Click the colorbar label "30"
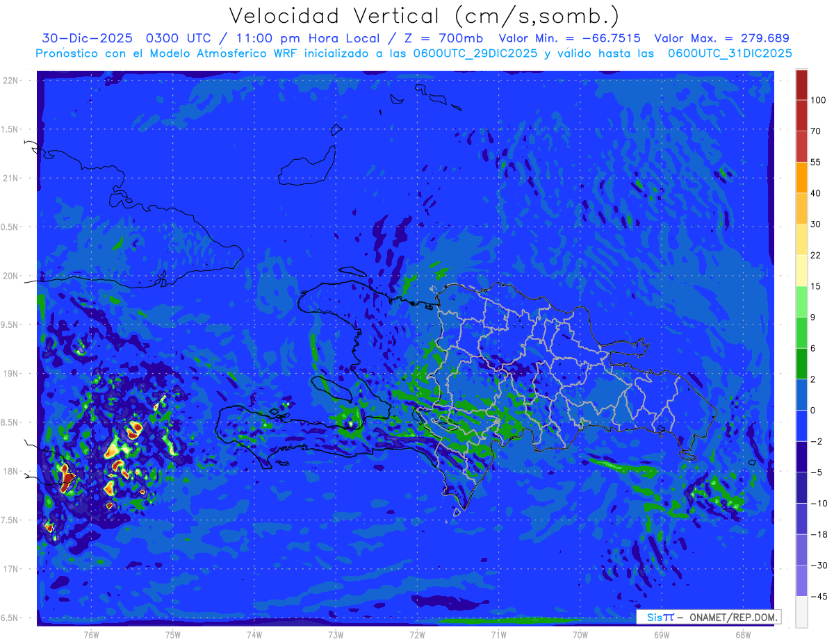The height and width of the screenshot is (644, 834). [816, 224]
